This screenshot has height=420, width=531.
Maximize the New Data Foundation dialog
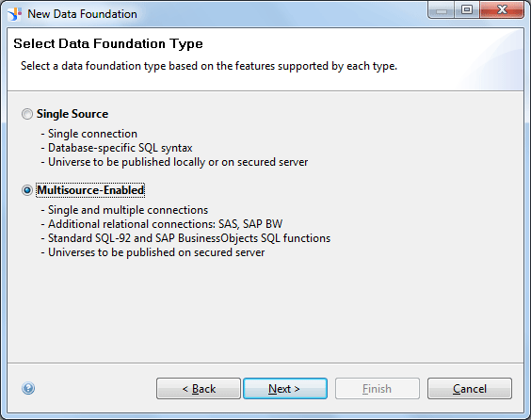pyautogui.click(x=467, y=10)
